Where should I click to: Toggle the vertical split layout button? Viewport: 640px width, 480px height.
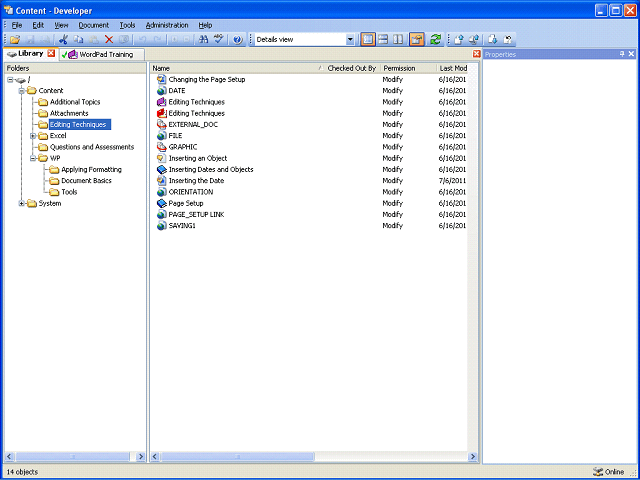pos(398,40)
